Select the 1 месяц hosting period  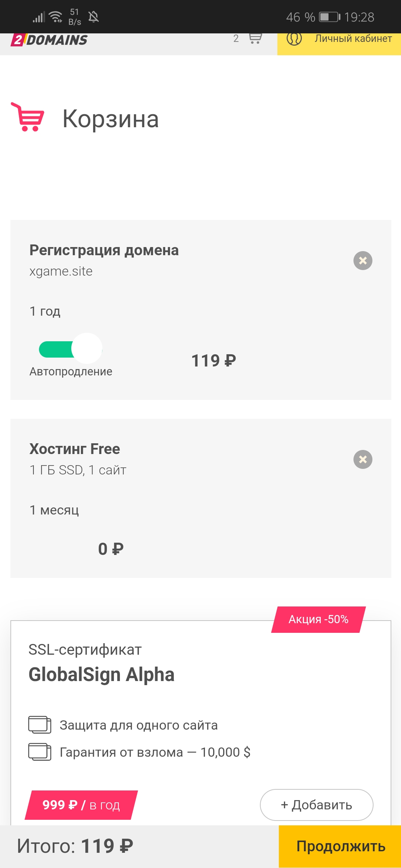pyautogui.click(x=54, y=510)
